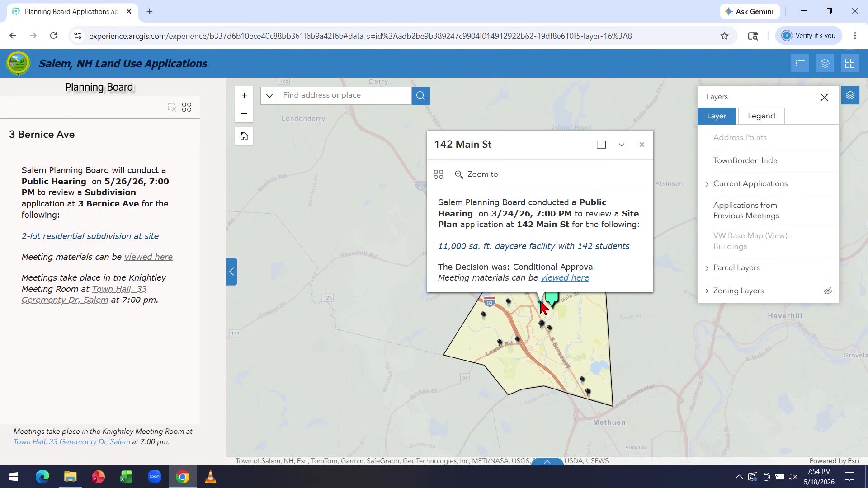Select the Address Points layer
Image resolution: width=868 pixels, height=488 pixels.
tap(740, 137)
